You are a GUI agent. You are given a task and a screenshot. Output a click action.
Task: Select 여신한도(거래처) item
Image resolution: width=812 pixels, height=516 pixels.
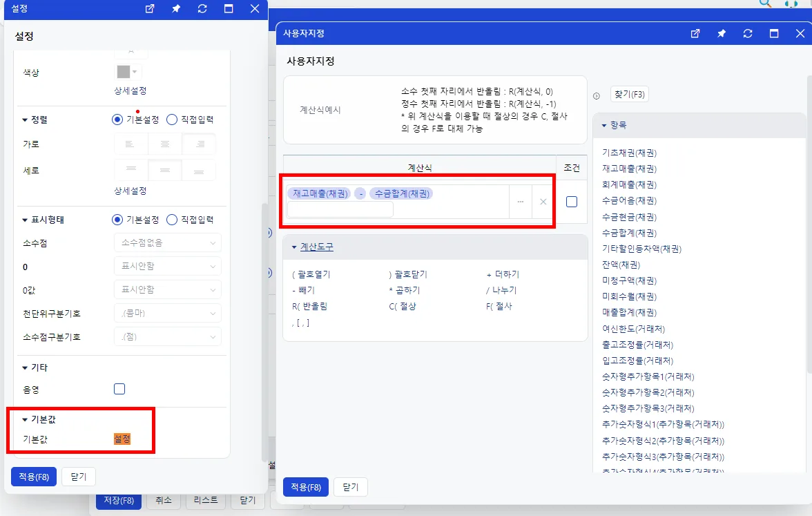tap(633, 329)
